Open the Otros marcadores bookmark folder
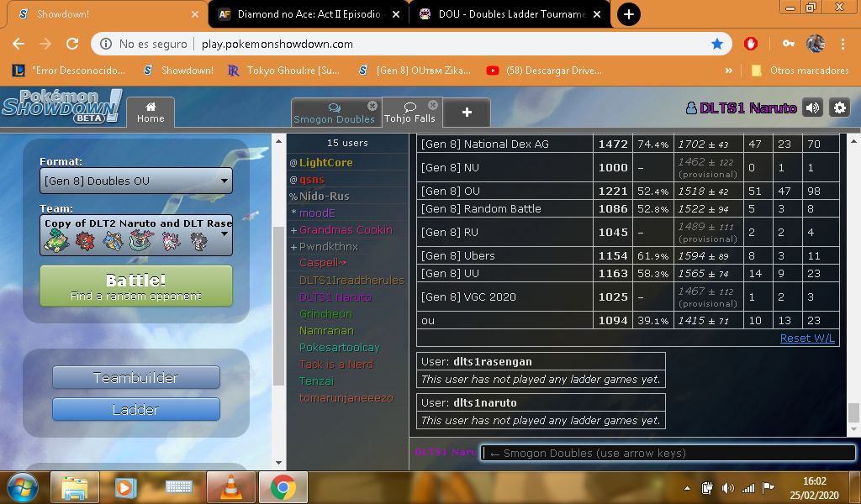 click(800, 71)
